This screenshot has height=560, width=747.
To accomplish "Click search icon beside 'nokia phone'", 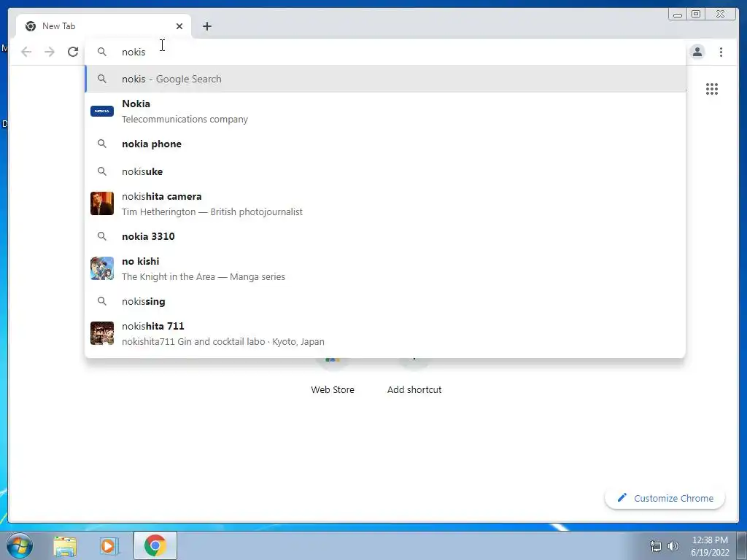I will (102, 144).
